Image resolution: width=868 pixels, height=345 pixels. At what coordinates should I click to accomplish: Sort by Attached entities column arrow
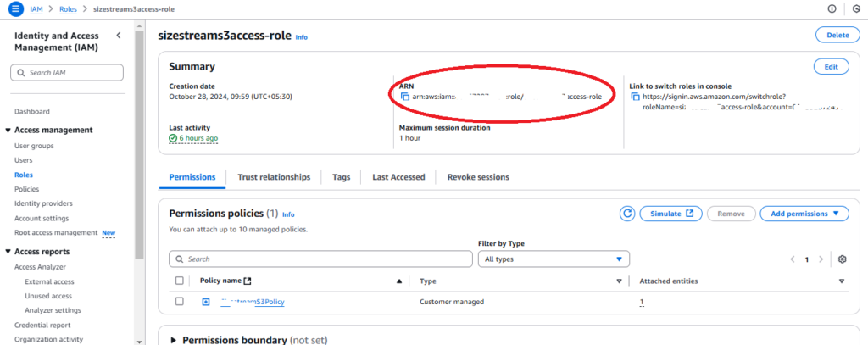tap(842, 281)
